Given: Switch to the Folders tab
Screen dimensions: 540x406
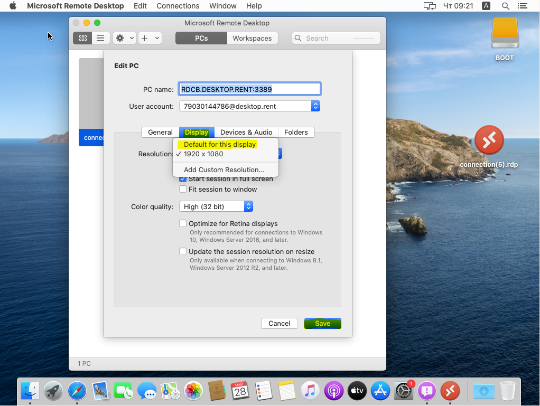Looking at the screenshot, I should coord(296,132).
